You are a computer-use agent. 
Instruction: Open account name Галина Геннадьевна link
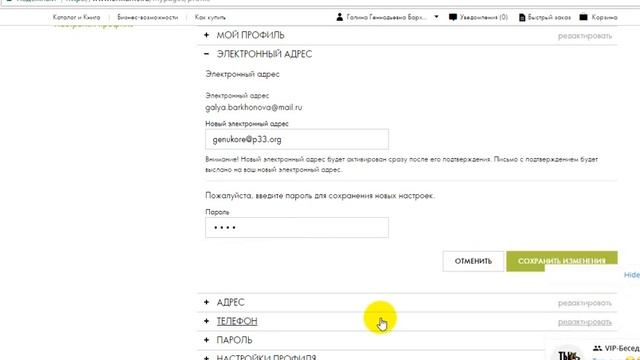[x=387, y=17]
